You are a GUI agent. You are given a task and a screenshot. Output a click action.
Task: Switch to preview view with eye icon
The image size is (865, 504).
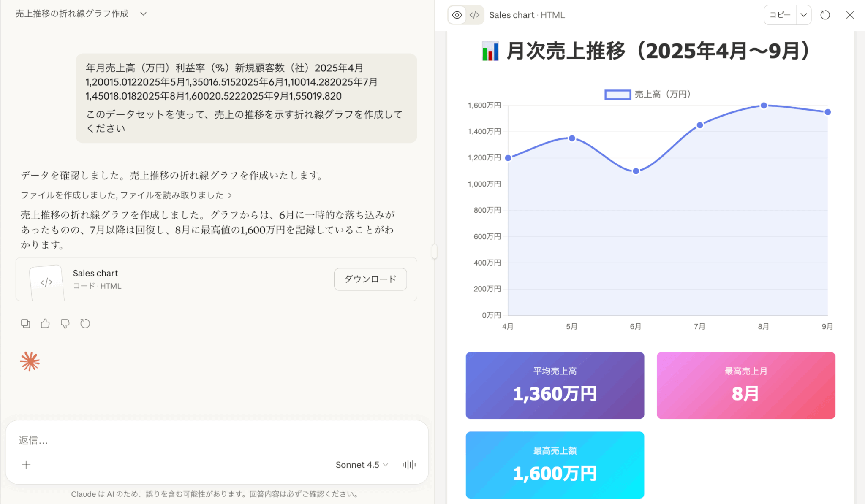457,15
